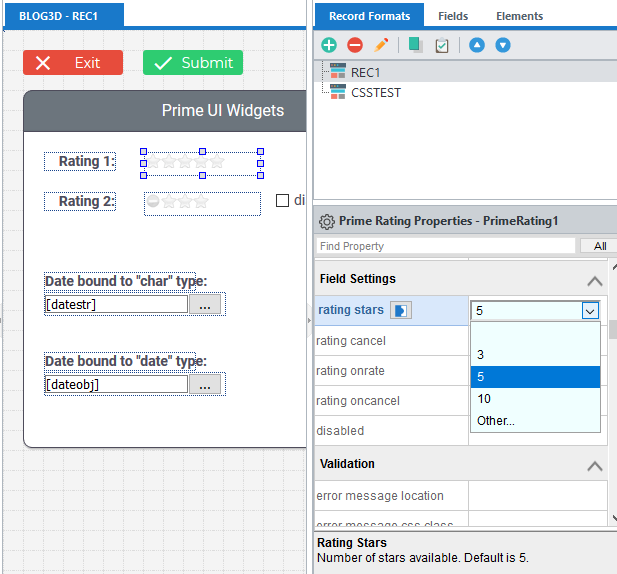
Task: Collapse the Validation section
Action: (595, 465)
